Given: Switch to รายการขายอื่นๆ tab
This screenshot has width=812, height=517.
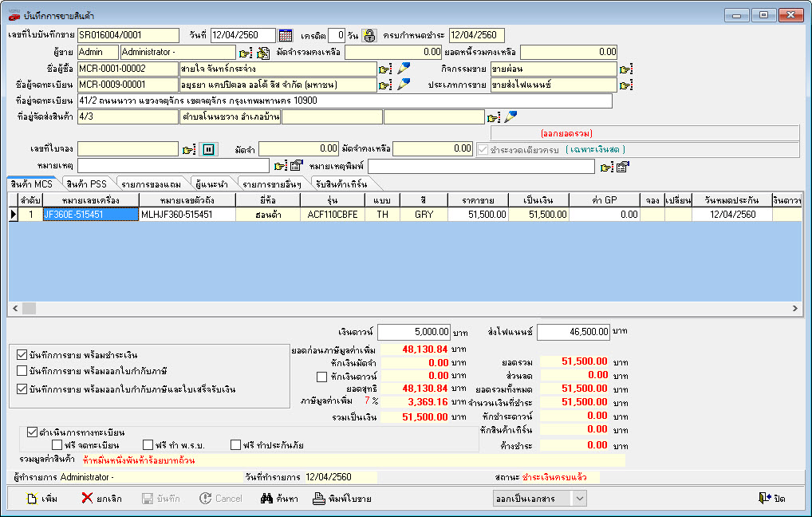Looking at the screenshot, I should [x=272, y=184].
